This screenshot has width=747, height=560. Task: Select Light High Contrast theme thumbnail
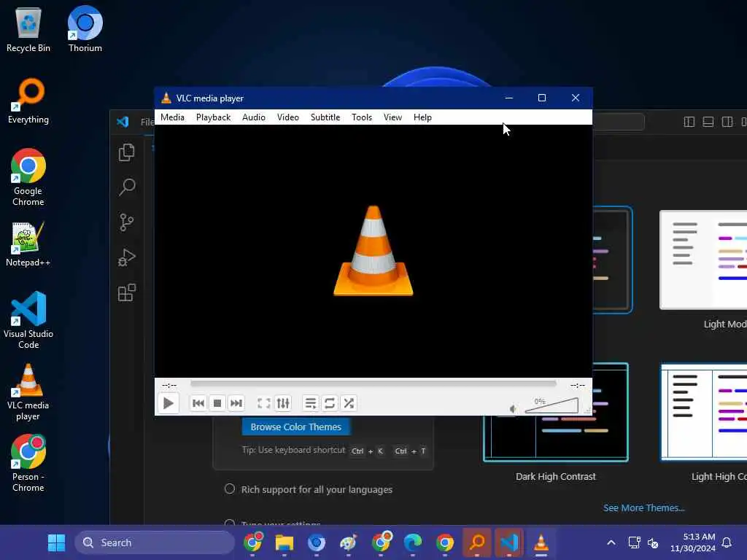pyautogui.click(x=704, y=413)
